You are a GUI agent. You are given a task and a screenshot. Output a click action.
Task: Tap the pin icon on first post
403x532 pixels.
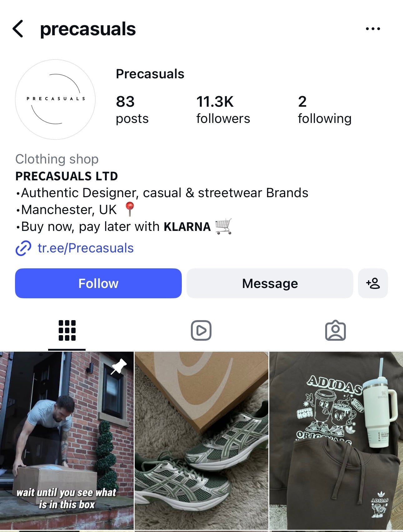point(119,366)
